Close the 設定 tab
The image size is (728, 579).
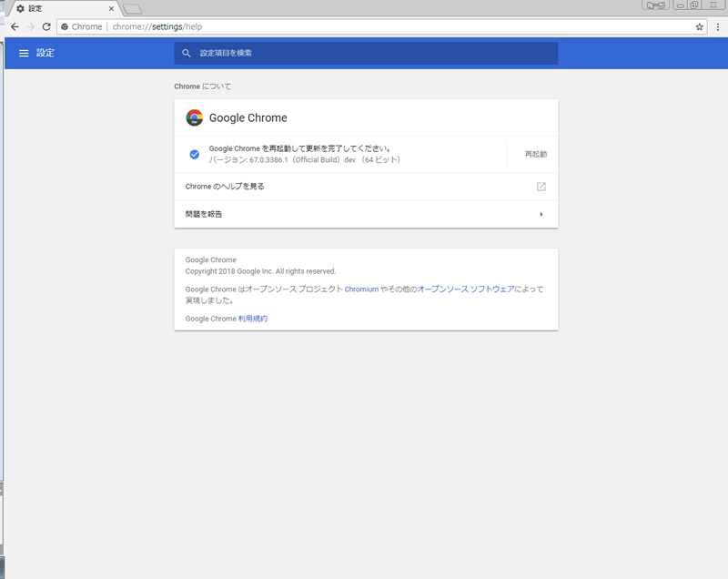111,8
